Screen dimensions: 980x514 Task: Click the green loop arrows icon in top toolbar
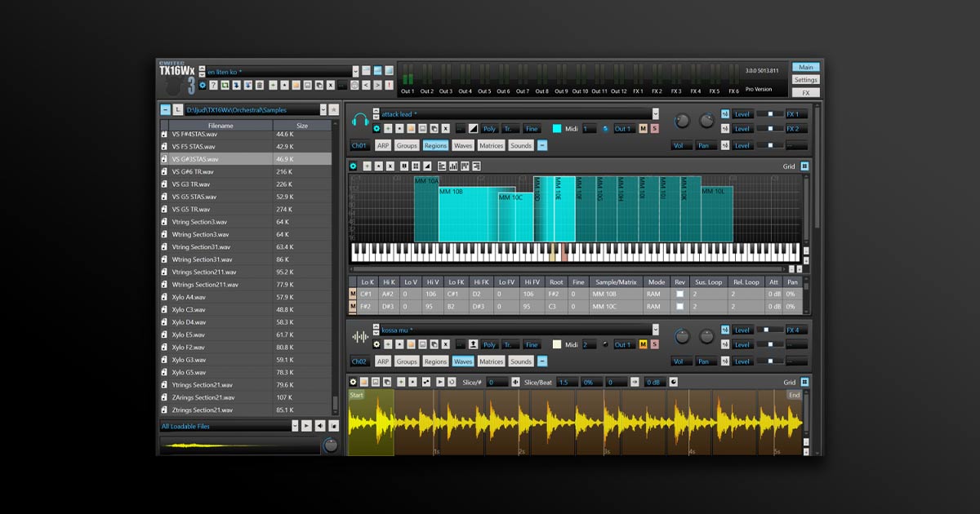point(225,85)
